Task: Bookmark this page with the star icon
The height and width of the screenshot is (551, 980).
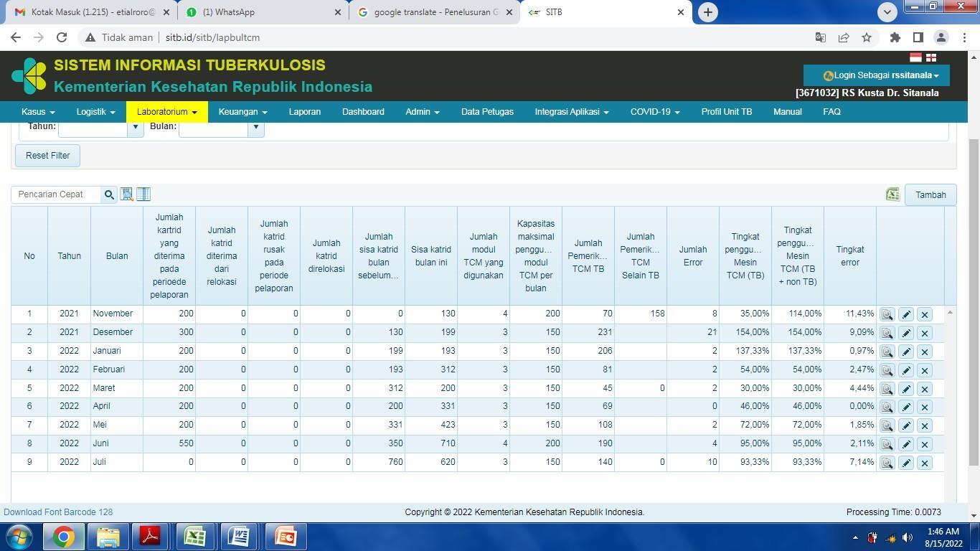Action: tap(867, 37)
